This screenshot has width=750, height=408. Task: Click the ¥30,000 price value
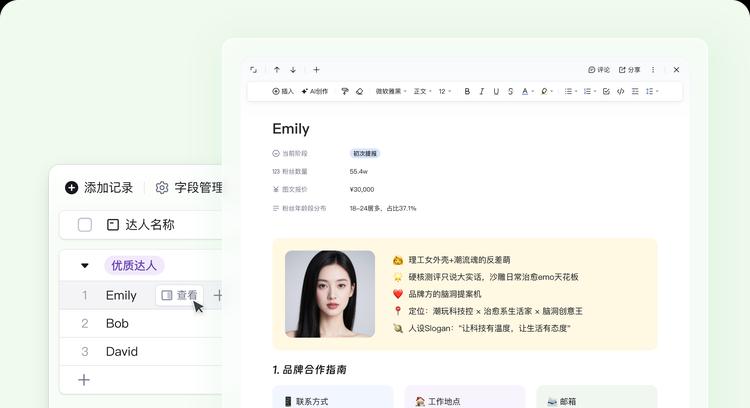pyautogui.click(x=362, y=189)
